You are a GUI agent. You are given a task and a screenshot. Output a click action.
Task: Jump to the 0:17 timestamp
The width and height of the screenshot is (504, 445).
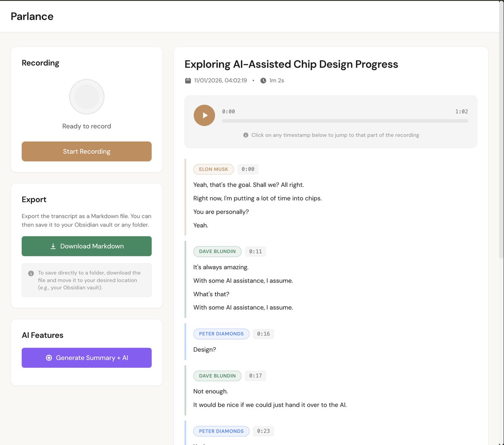255,376
